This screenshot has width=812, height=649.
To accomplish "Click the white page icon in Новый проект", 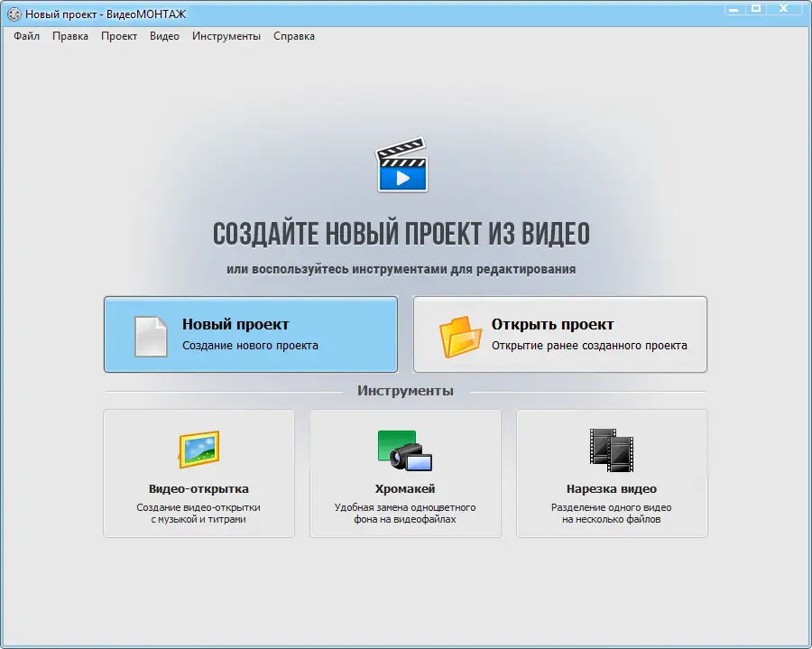I will click(150, 334).
